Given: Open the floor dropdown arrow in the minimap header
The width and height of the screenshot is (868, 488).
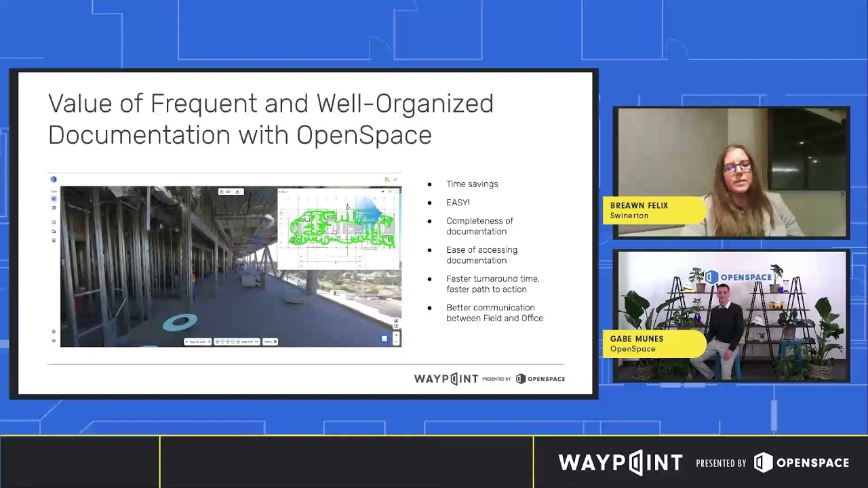Looking at the screenshot, I should (382, 192).
